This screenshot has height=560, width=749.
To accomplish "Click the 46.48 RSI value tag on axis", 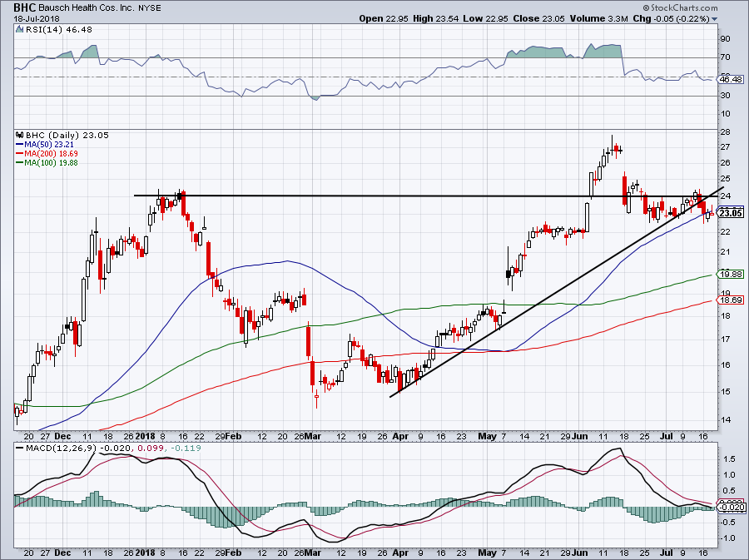I will click(732, 79).
